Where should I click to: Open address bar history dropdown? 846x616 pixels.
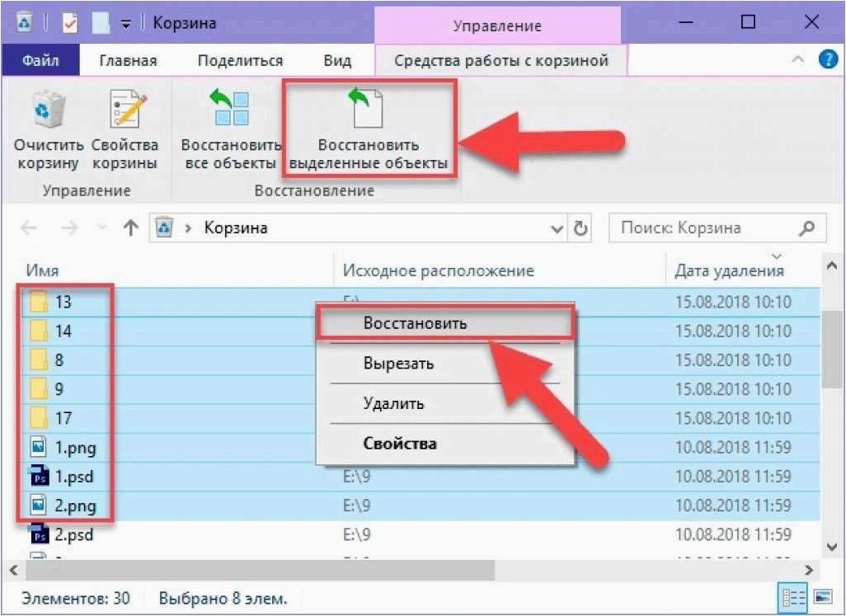[557, 228]
